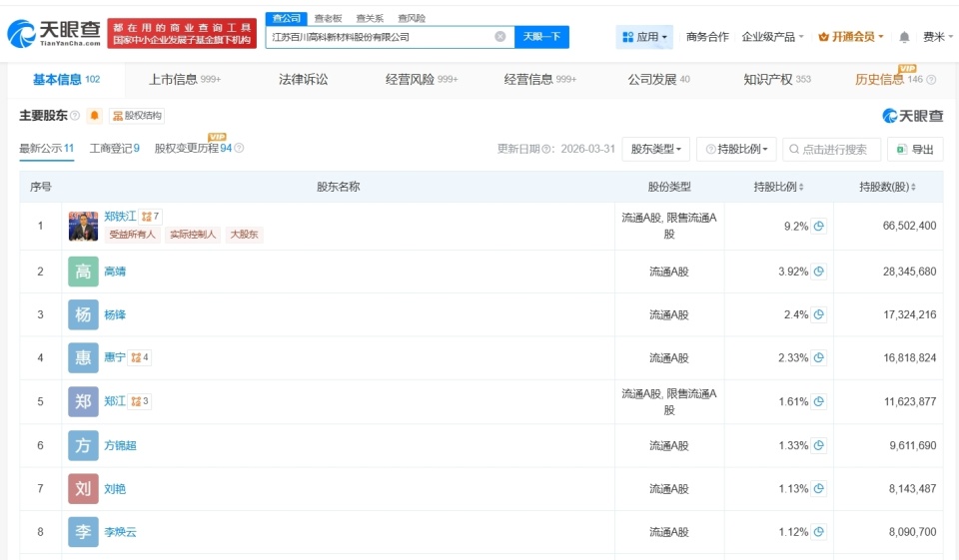Screen dimensions: 959x560
Task: Click the 天眼一下 search button
Action: tap(541, 37)
